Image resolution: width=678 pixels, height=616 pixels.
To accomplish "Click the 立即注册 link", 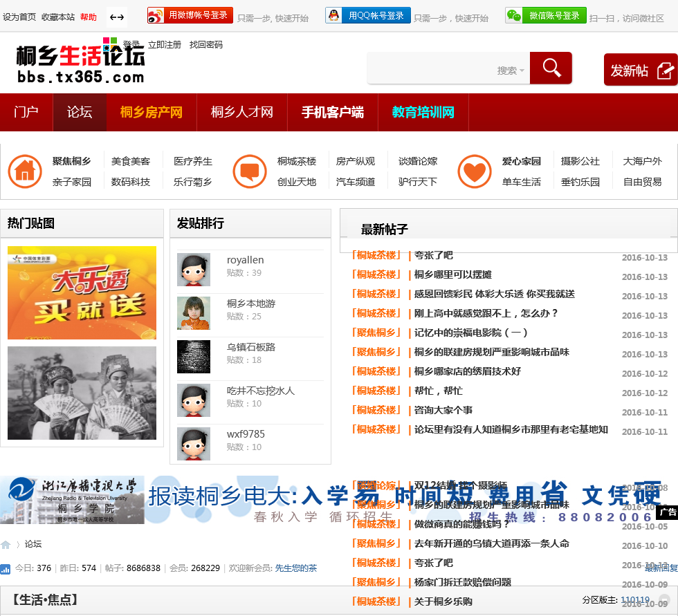I will (x=165, y=45).
